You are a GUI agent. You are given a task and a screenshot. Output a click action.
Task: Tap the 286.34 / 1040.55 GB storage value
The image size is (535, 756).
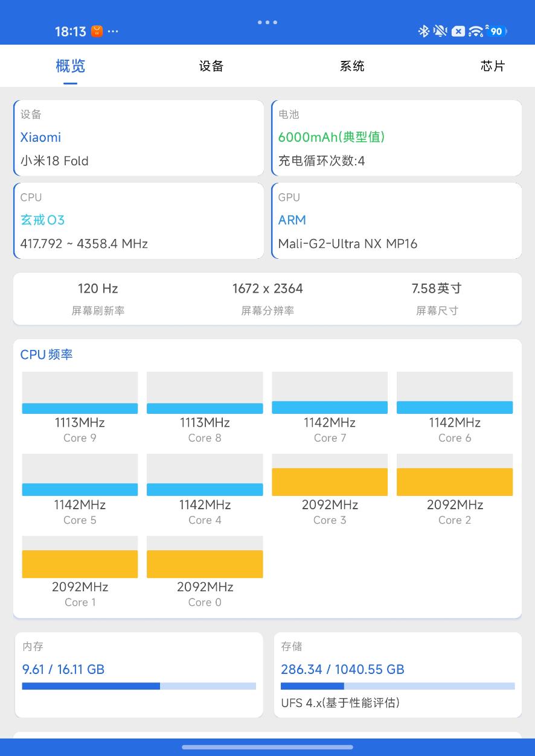tap(342, 669)
